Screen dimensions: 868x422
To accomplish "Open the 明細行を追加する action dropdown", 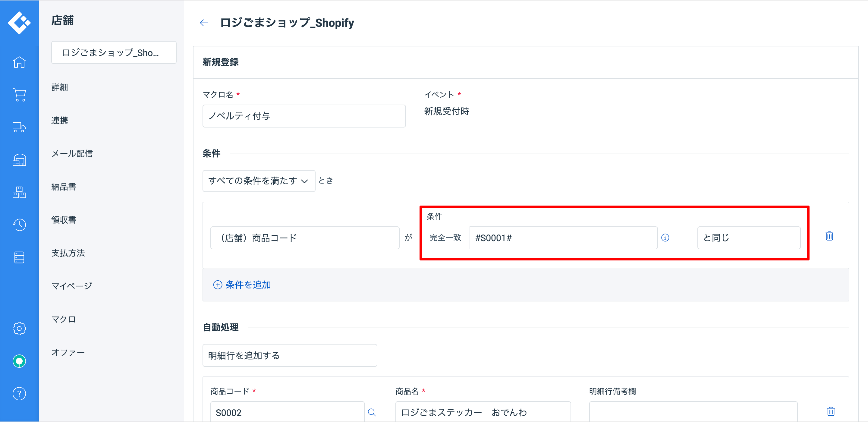I will 289,355.
